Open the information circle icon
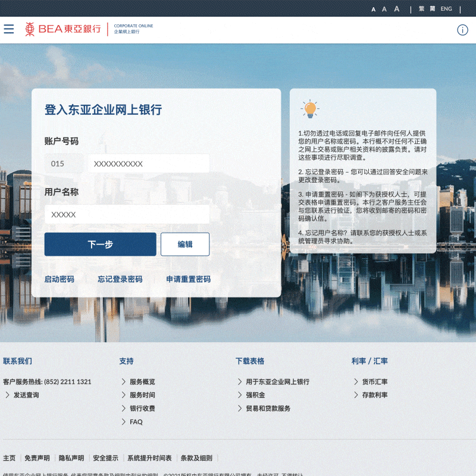This screenshot has height=476, width=476. point(462,30)
